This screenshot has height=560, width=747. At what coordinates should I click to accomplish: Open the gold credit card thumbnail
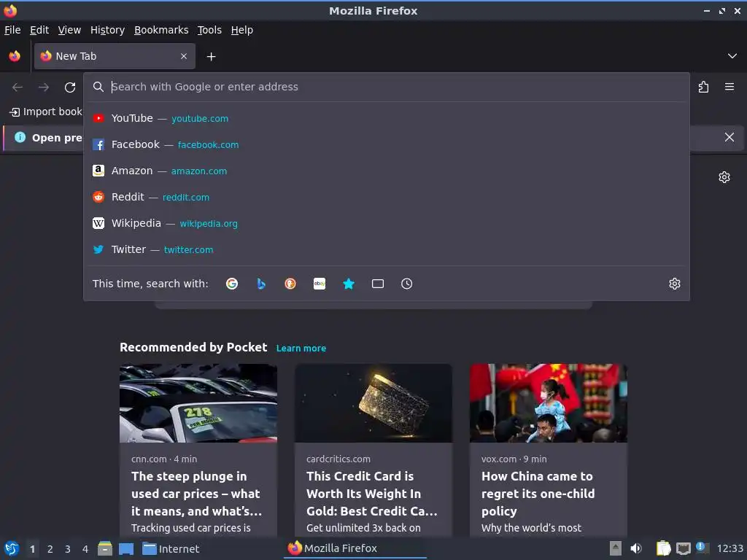click(373, 402)
